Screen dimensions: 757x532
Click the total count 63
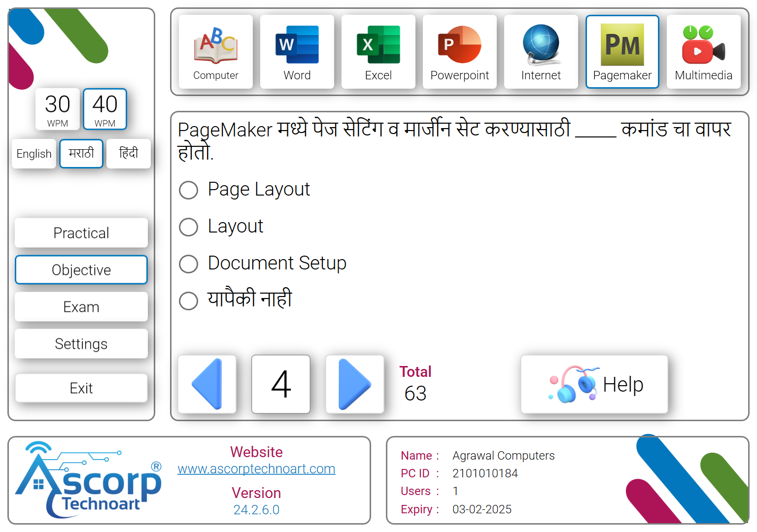[x=415, y=394]
